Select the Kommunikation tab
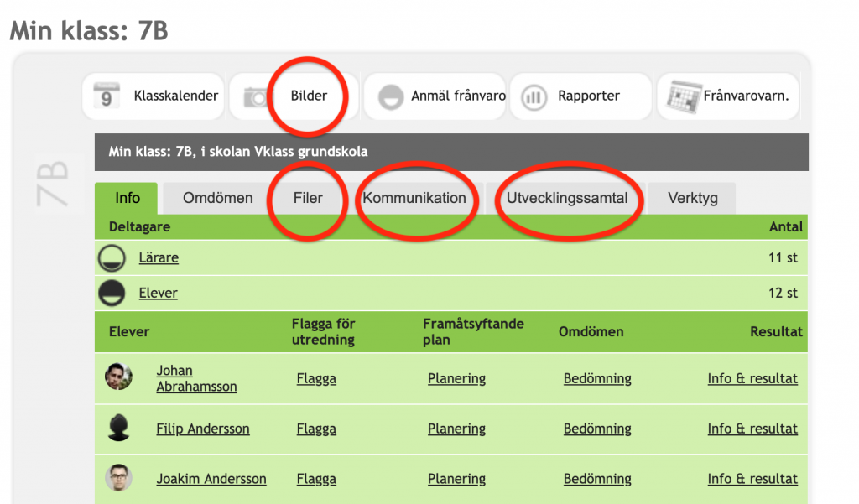This screenshot has width=859, height=504. pos(414,198)
